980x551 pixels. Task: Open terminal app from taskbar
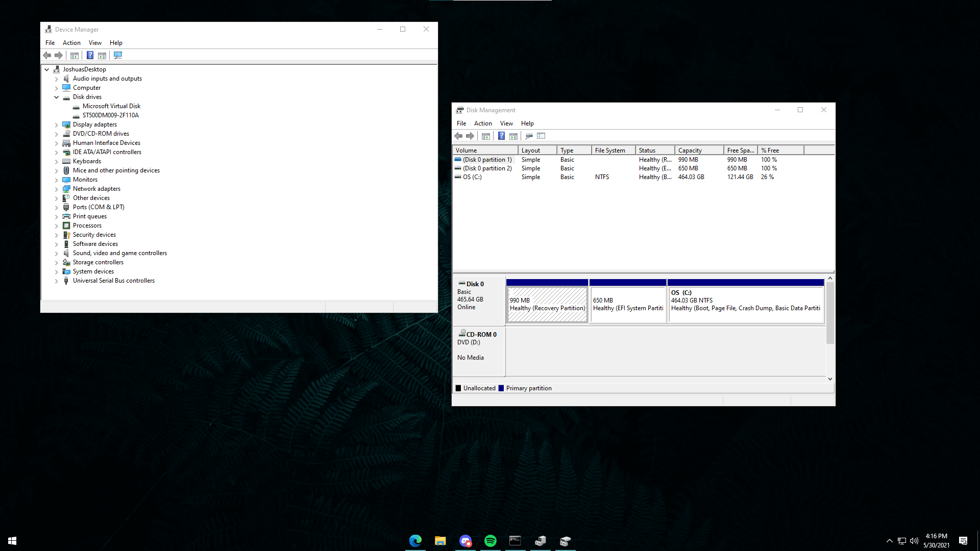(x=516, y=541)
